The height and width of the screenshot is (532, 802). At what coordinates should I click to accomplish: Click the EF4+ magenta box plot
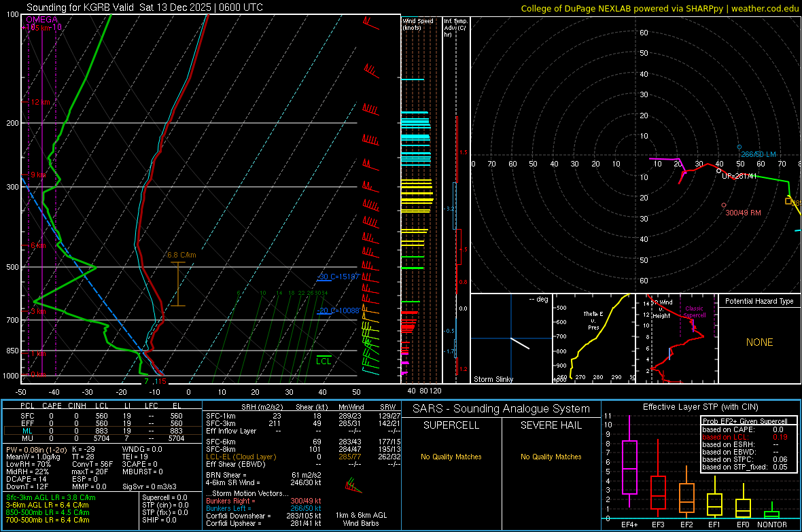629,467
